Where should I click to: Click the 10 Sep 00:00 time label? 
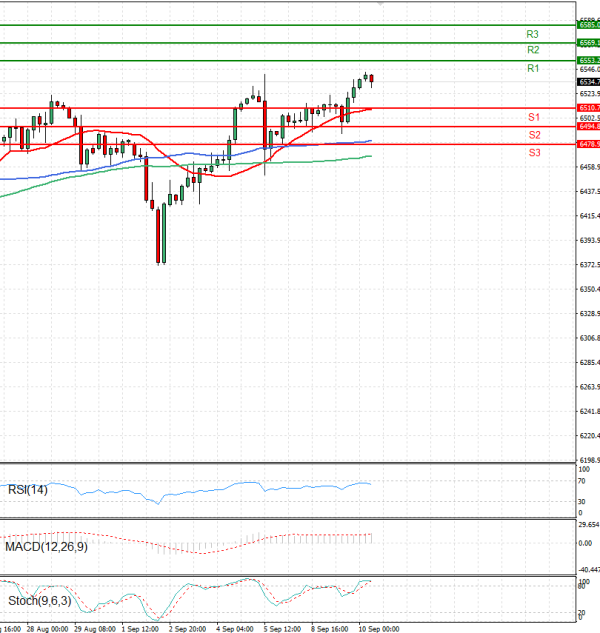click(x=379, y=629)
